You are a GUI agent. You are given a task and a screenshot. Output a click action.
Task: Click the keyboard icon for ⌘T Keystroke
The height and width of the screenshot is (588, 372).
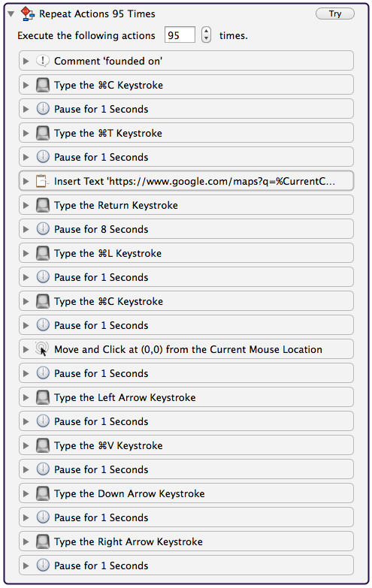(x=43, y=133)
